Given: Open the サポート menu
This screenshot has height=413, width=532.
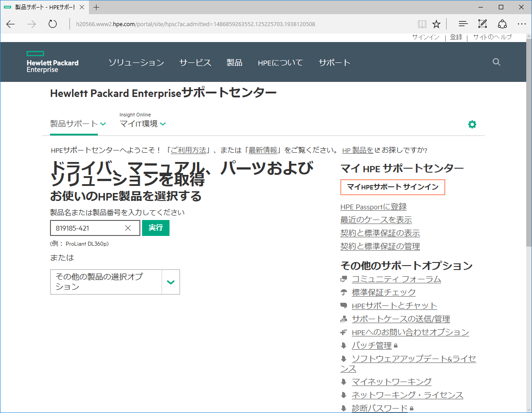Looking at the screenshot, I should tap(335, 63).
